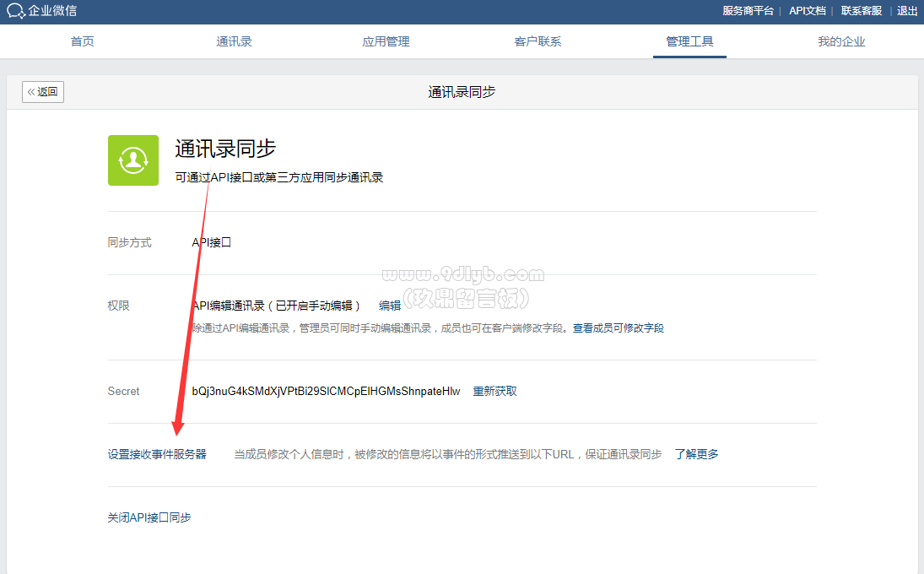
Task: Go back with the 返回 button
Action: [43, 92]
